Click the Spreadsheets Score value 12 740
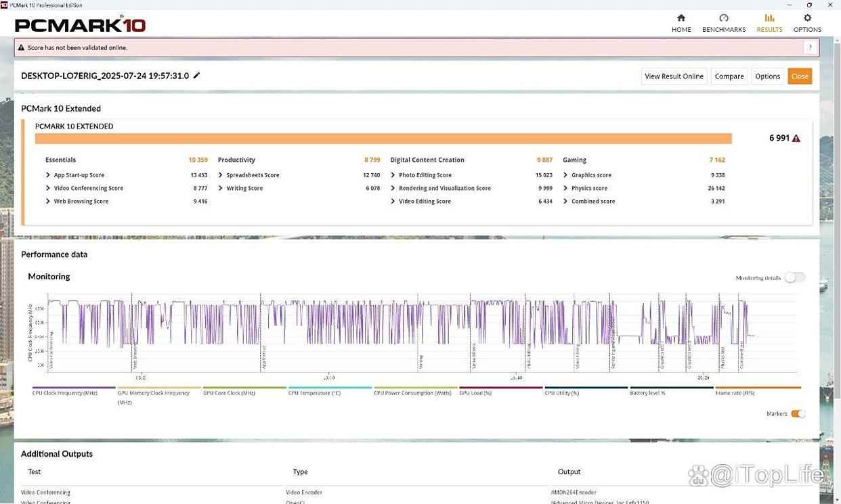Viewport: 841px width, 504px height. click(372, 175)
